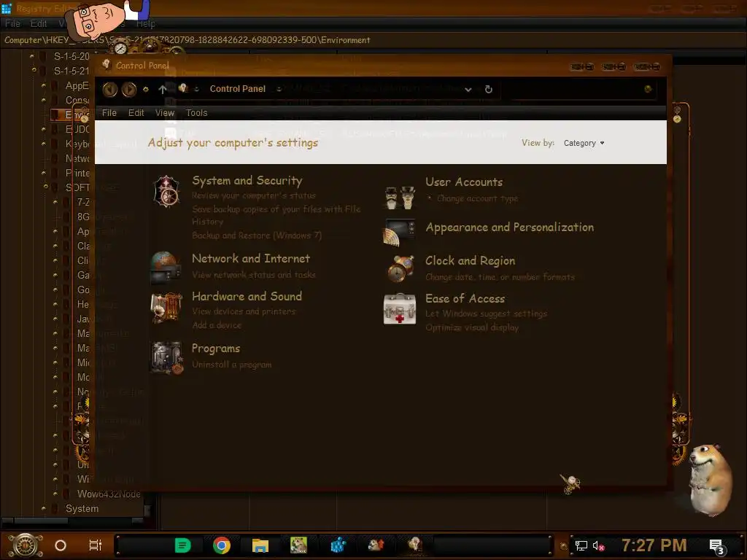Expand Wow6432Node key in Registry tree
Viewport: 747px width, 560px height.
click(55, 494)
